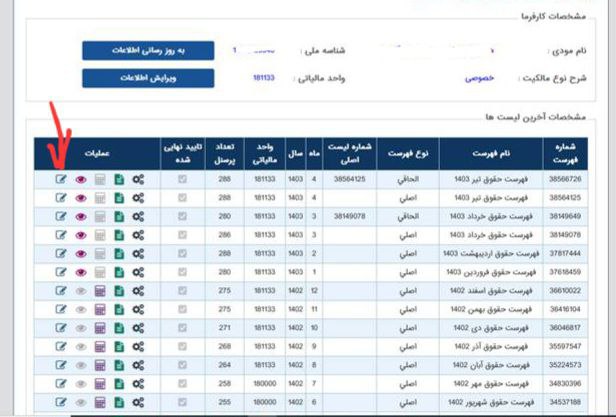Toggle final approval checkbox for list 37618459
Image resolution: width=616 pixels, height=417 pixels.
click(182, 272)
